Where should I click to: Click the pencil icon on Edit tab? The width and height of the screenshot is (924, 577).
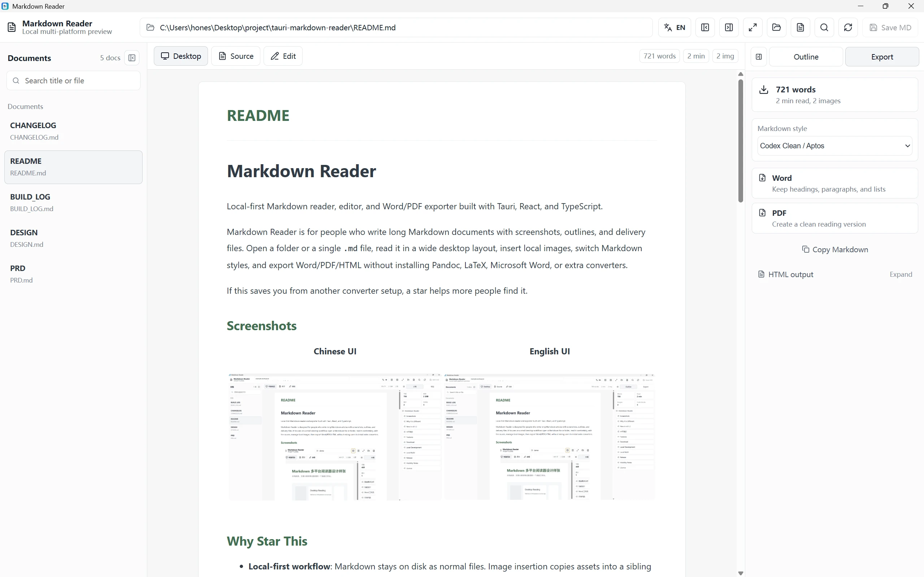275,56
